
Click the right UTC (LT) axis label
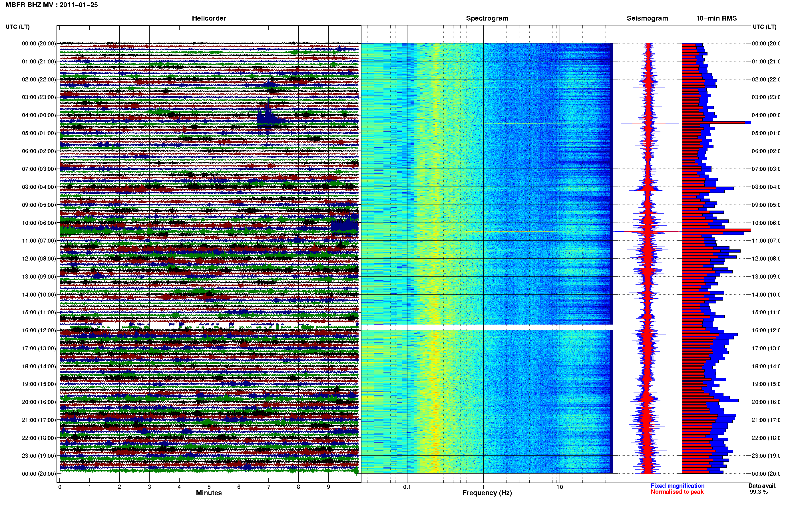tap(764, 27)
